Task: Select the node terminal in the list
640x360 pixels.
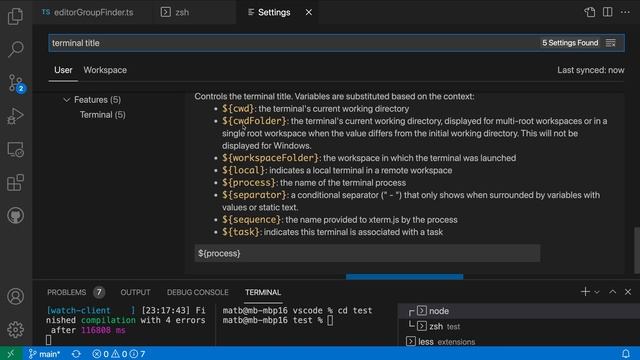Action: pyautogui.click(x=518, y=311)
